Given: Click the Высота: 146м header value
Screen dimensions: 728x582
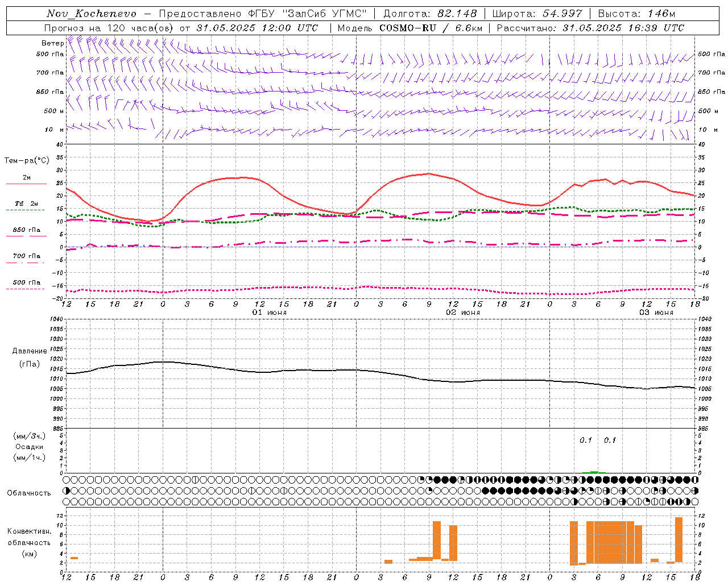Looking at the screenshot, I should click(x=636, y=14).
